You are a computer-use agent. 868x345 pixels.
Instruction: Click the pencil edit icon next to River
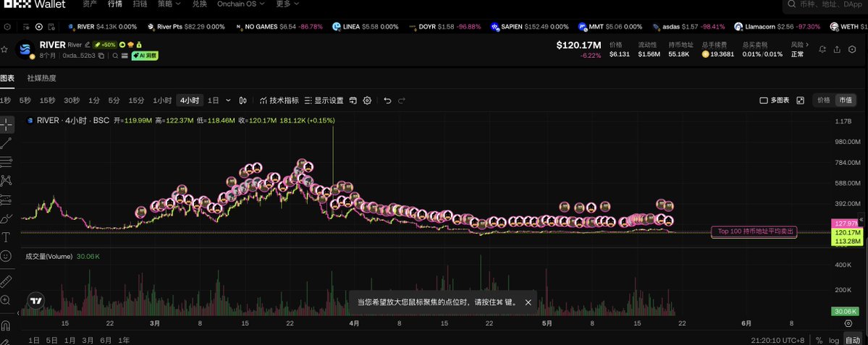click(87, 45)
